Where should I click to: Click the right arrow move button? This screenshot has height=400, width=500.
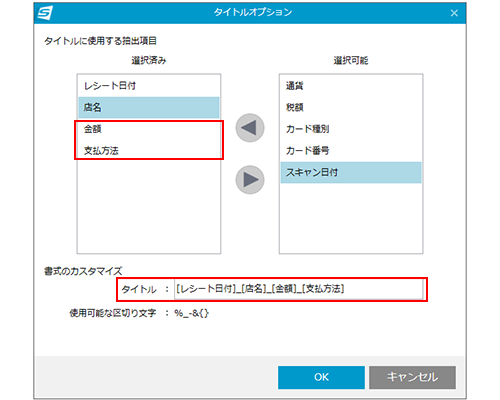tap(250, 180)
